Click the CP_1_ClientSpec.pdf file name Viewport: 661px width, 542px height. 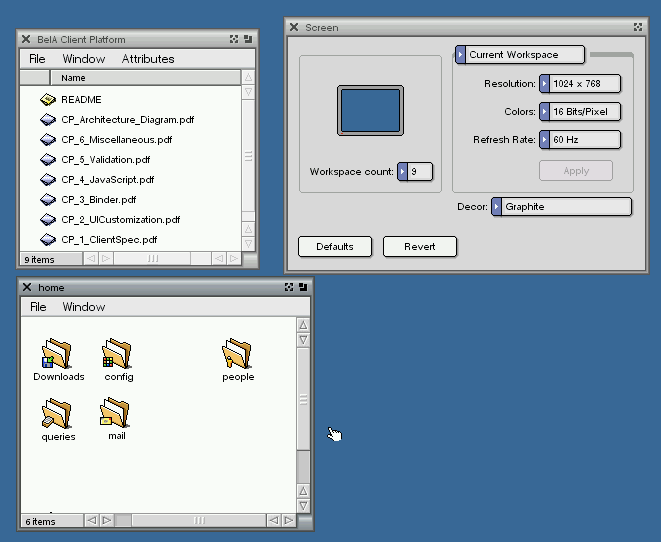(109, 240)
